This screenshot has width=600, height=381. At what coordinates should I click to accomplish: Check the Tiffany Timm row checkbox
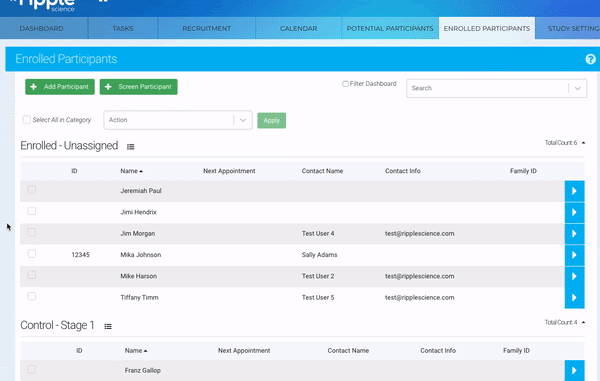pos(32,296)
